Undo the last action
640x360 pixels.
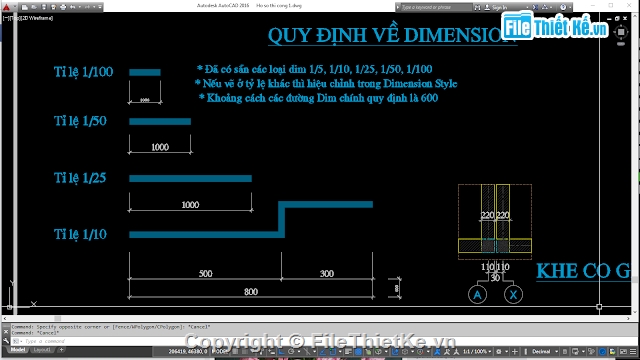pyautogui.click(x=72, y=7)
